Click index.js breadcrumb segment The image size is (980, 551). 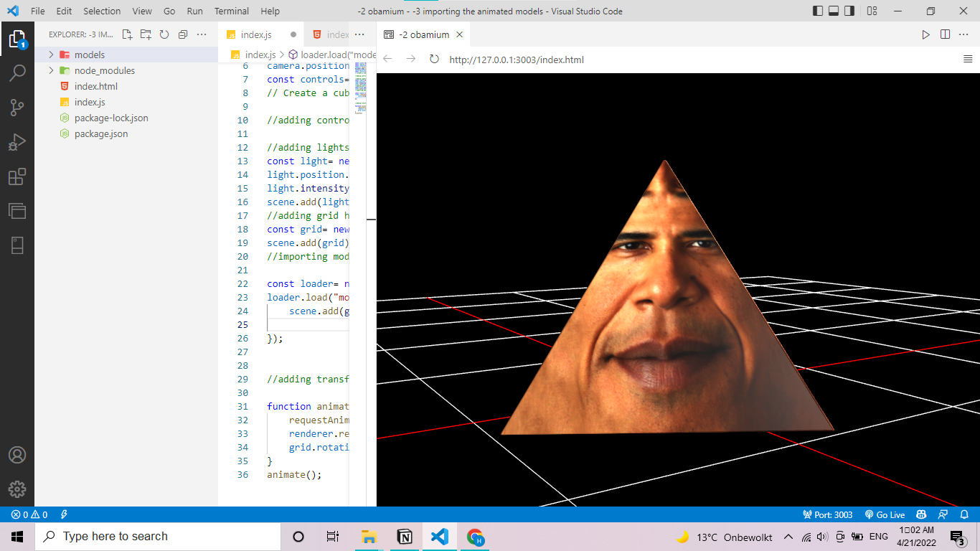point(253,55)
